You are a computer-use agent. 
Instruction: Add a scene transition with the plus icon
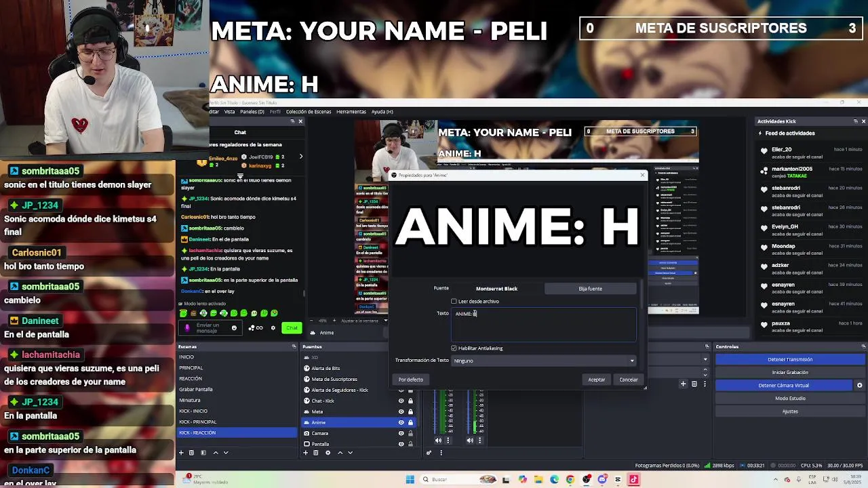(683, 384)
